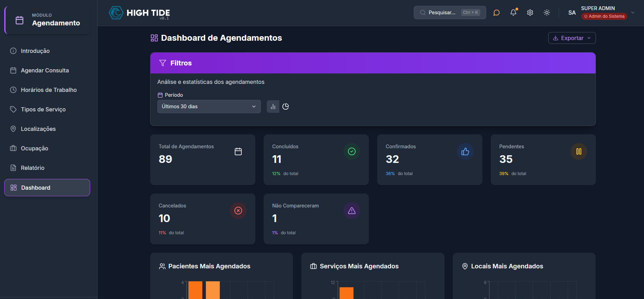Click orange bar in Serviços Mais Agendados chart
The width and height of the screenshot is (644, 299).
[x=347, y=293]
